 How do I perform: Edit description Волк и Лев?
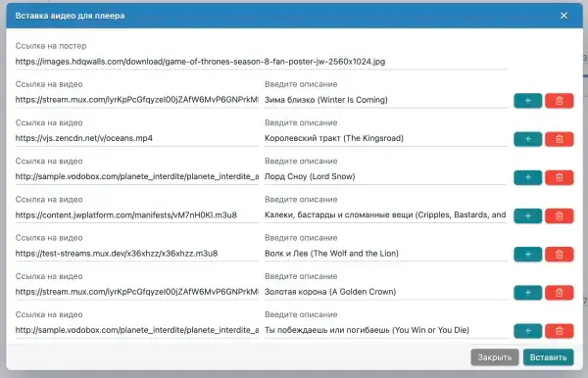[x=386, y=254]
